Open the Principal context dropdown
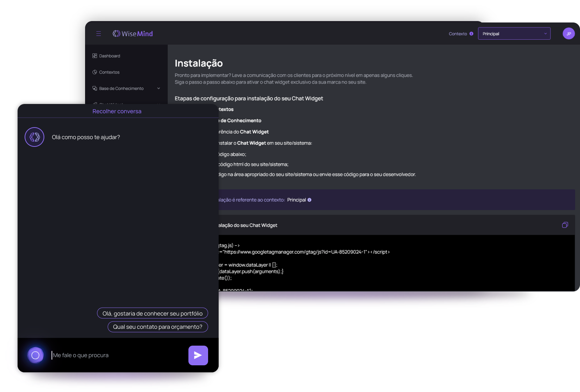This screenshot has width=580, height=392. point(514,34)
